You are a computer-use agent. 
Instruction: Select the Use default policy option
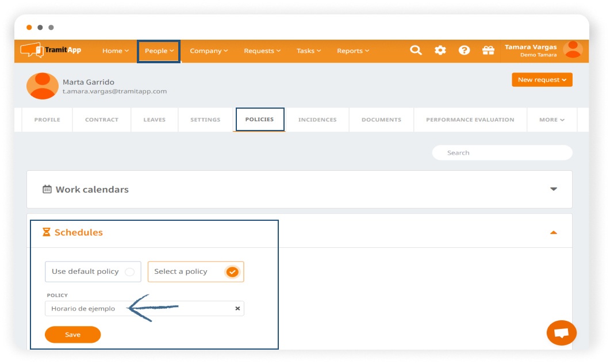pos(93,271)
